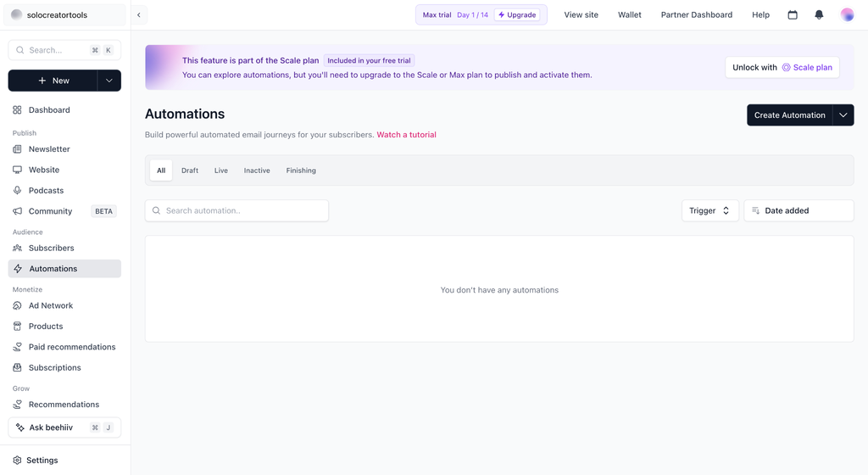Open the Wallet link

(x=630, y=15)
